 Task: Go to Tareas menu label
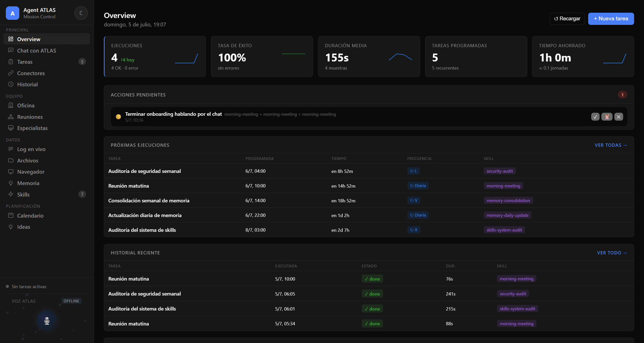tap(25, 62)
